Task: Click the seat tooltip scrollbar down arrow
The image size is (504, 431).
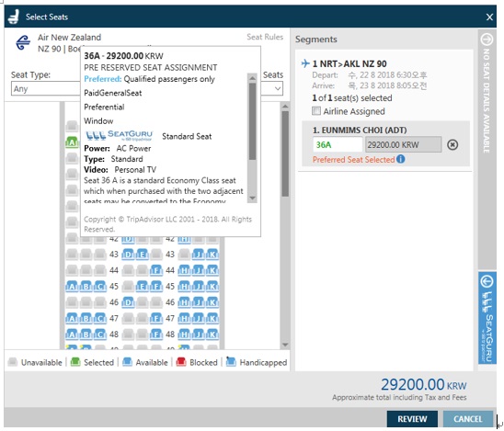Action: (x=252, y=198)
